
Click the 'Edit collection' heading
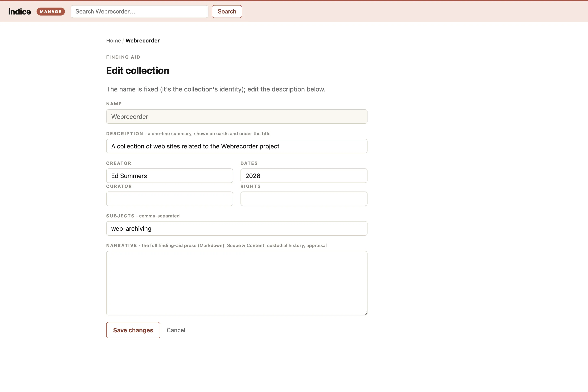(x=138, y=70)
